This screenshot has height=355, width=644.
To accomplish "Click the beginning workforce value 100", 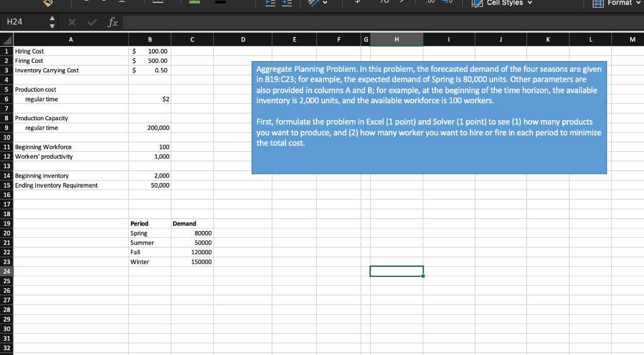I will (x=150, y=147).
